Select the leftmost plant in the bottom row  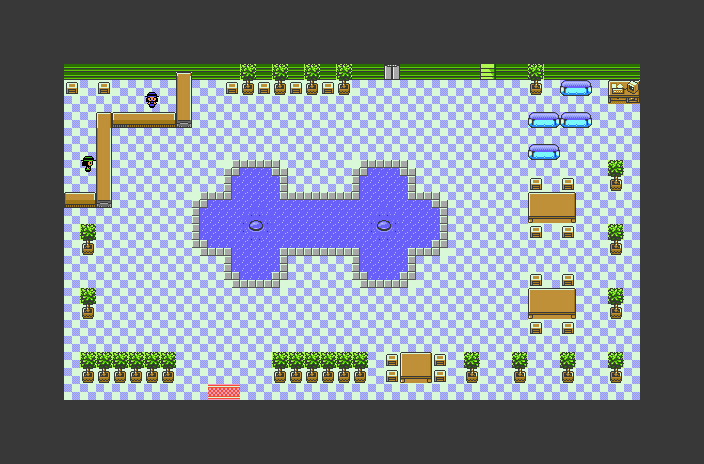coord(88,366)
